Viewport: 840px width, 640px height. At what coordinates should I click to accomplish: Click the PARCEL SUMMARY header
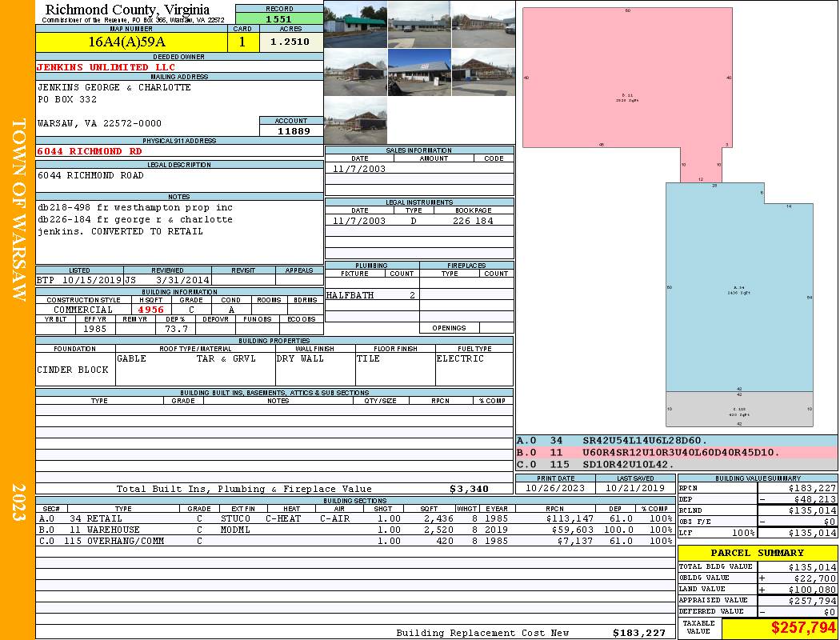[x=757, y=553]
